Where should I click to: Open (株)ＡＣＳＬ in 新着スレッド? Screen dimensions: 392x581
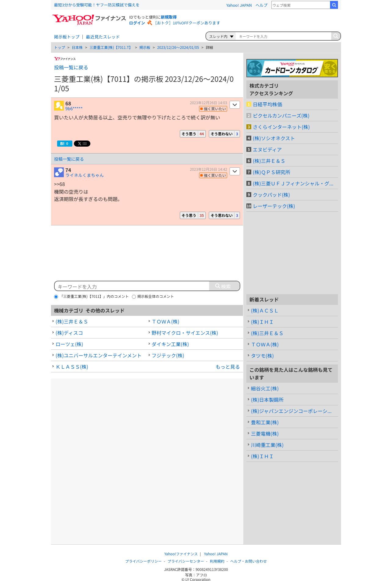click(x=264, y=311)
